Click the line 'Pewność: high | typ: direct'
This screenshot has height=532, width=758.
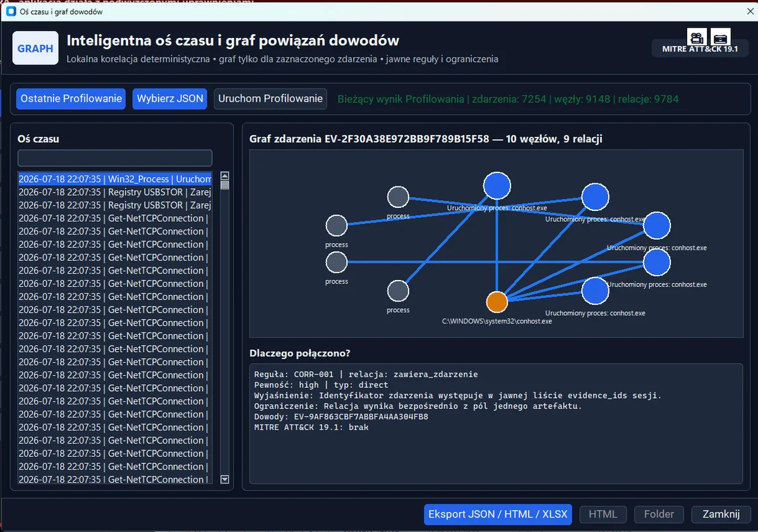pos(322,385)
